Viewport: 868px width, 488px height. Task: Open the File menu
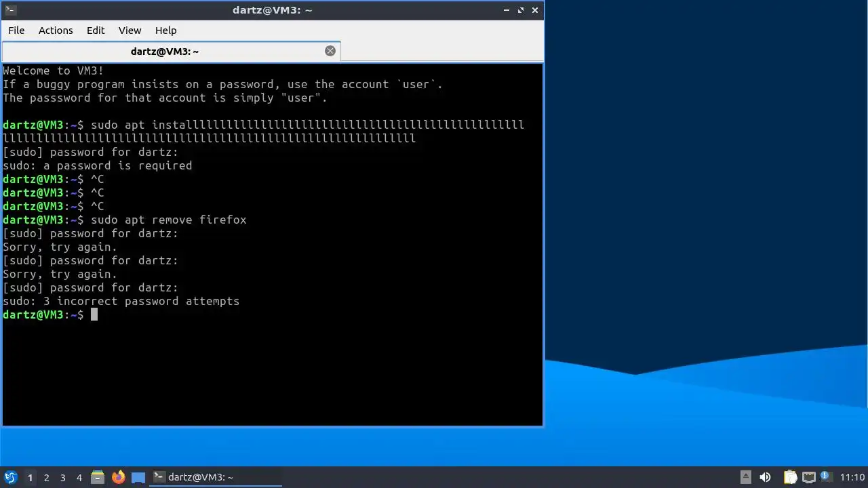click(x=16, y=30)
